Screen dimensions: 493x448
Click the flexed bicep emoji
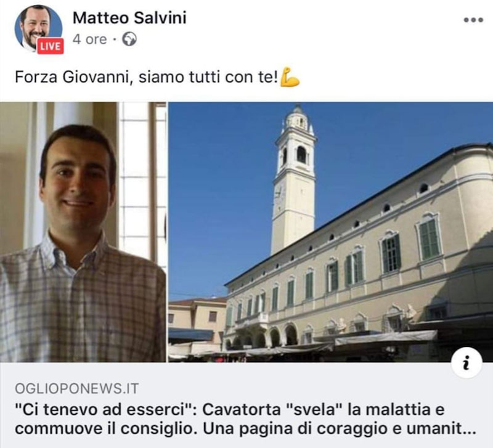pos(290,76)
